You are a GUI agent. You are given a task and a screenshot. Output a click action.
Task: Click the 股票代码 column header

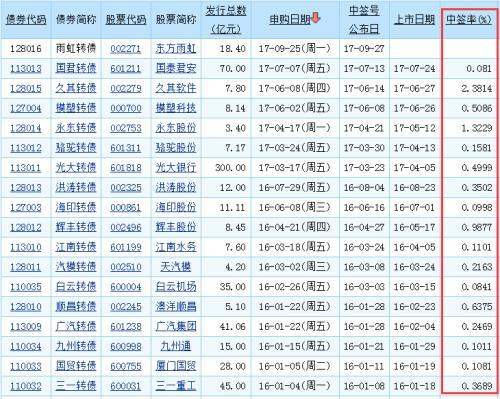point(126,20)
